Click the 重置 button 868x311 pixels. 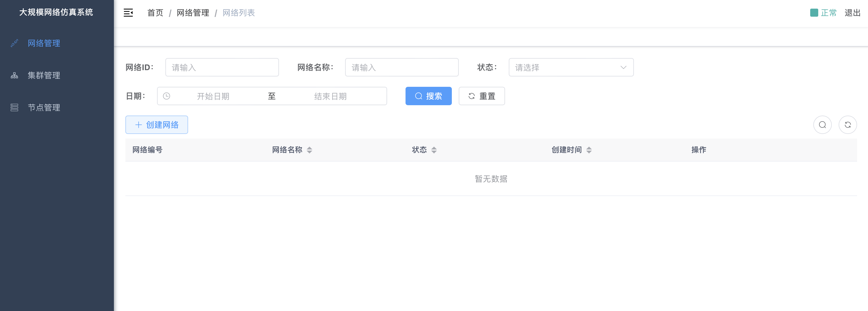(481, 96)
